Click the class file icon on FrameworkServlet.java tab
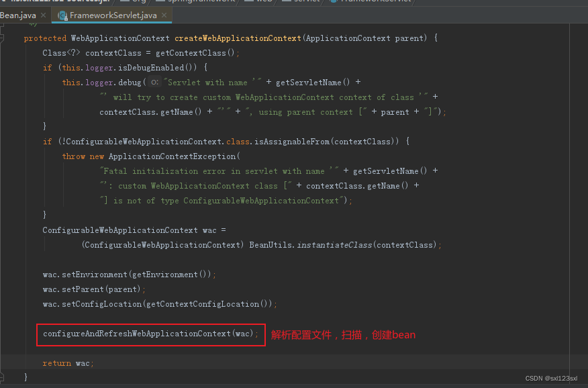588x388 pixels. (62, 15)
